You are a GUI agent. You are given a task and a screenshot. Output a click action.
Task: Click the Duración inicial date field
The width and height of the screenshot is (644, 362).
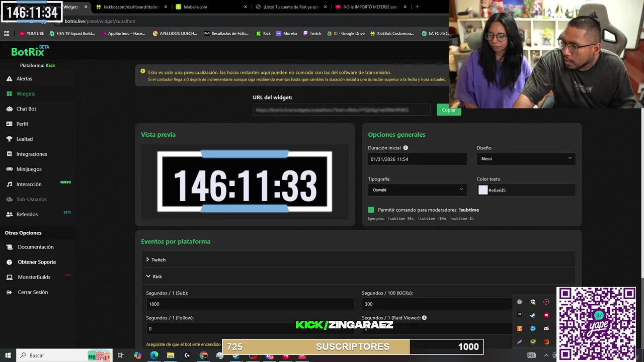(417, 159)
